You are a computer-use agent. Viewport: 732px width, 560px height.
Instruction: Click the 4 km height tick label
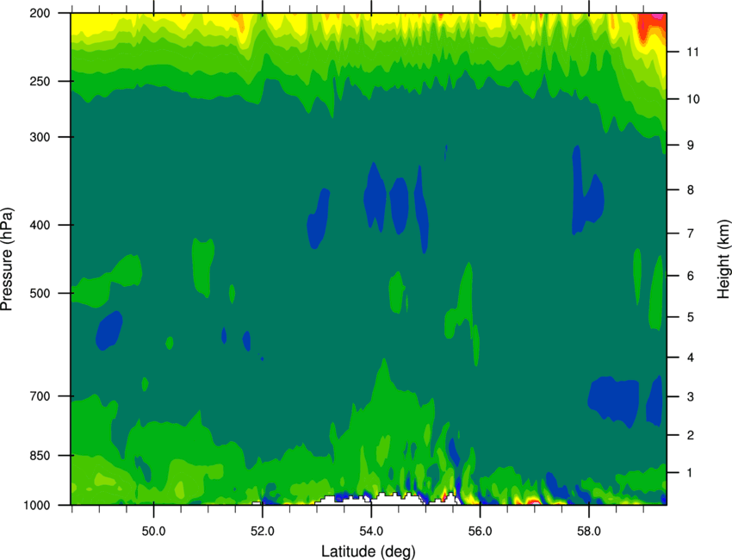point(690,358)
